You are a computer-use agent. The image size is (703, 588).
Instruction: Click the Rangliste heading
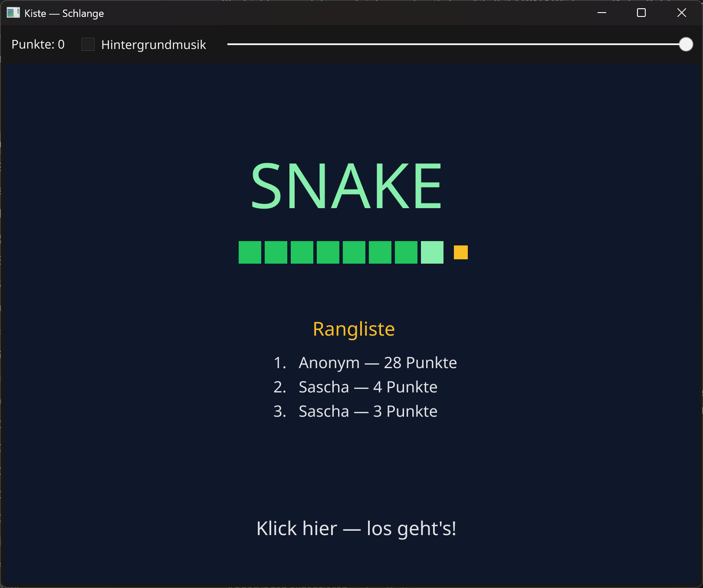tap(354, 329)
